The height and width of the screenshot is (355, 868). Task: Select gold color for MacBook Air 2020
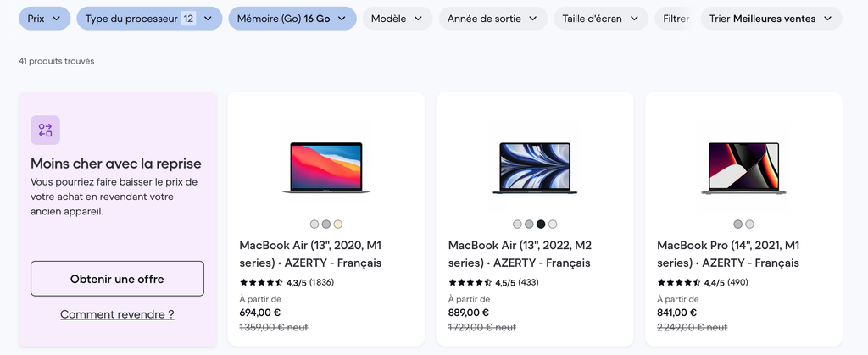tap(338, 224)
